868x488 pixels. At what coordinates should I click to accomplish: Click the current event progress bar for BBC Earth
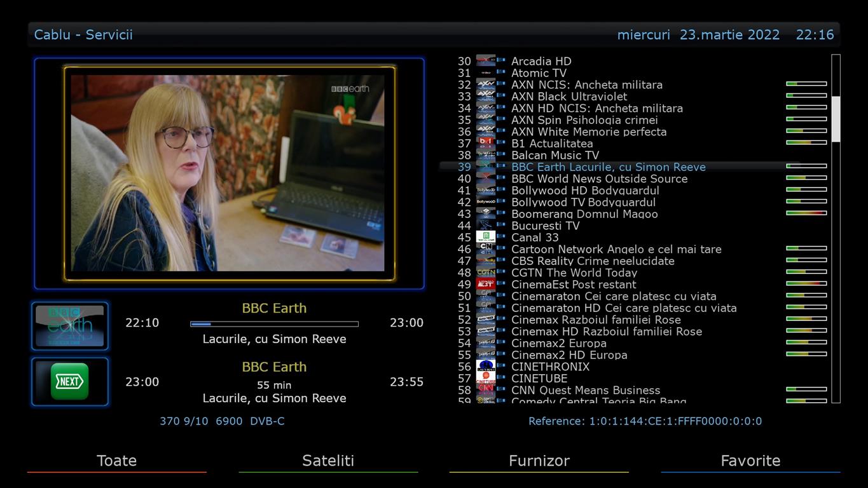pos(274,324)
